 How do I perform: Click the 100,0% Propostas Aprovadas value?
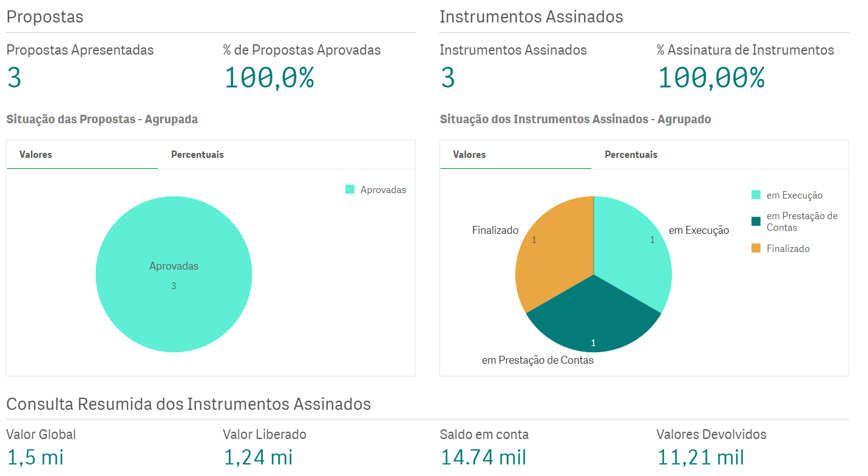(x=269, y=78)
